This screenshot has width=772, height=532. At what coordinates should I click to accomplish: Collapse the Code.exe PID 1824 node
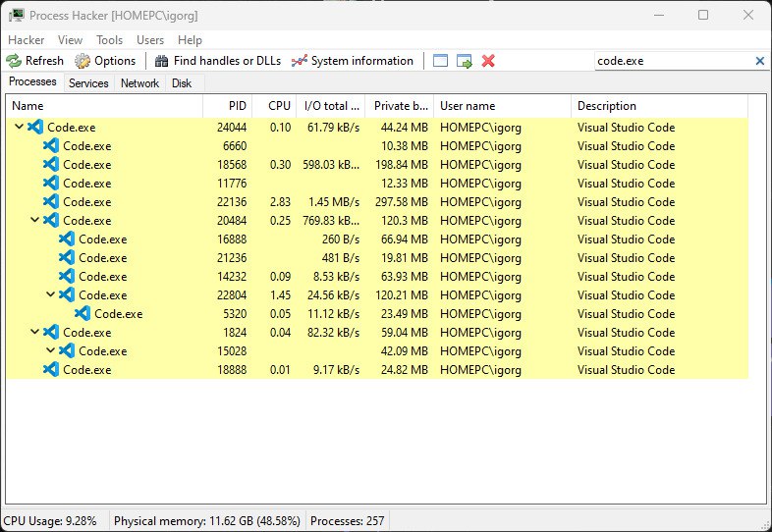coord(35,332)
